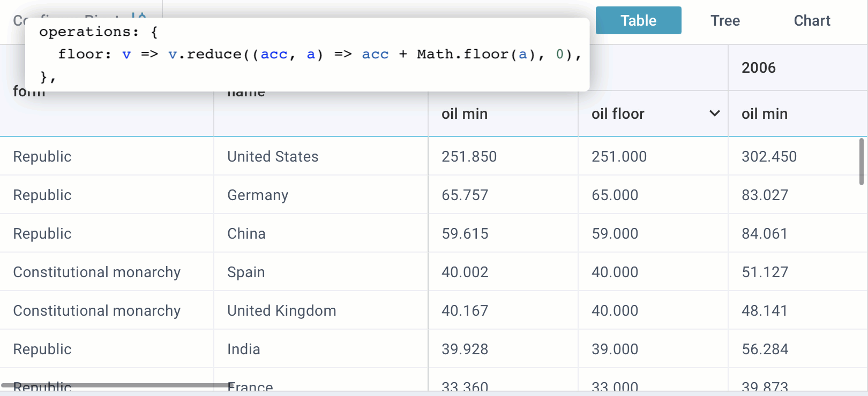The width and height of the screenshot is (868, 396).
Task: Sort by the oil floor column header
Action: (618, 114)
